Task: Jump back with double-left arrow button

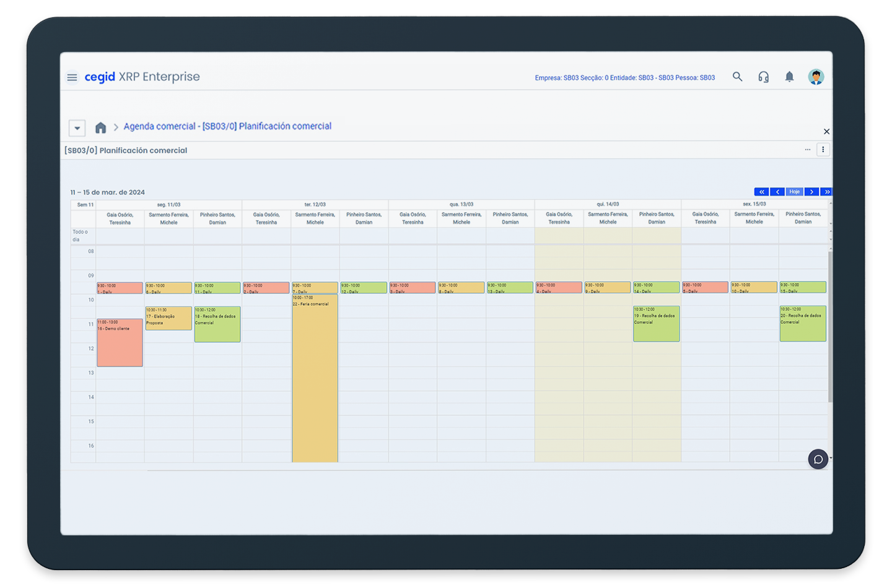Action: pos(761,192)
